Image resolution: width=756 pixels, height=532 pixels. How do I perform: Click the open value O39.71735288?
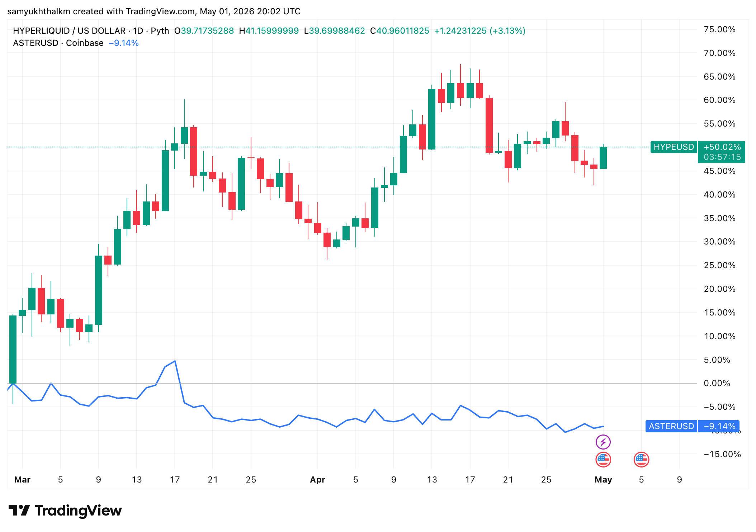pos(204,31)
